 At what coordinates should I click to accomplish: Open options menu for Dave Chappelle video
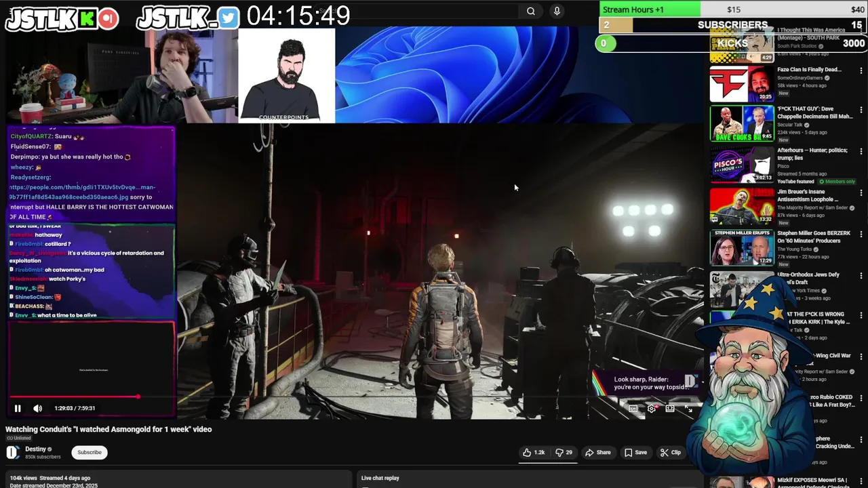pos(861,109)
